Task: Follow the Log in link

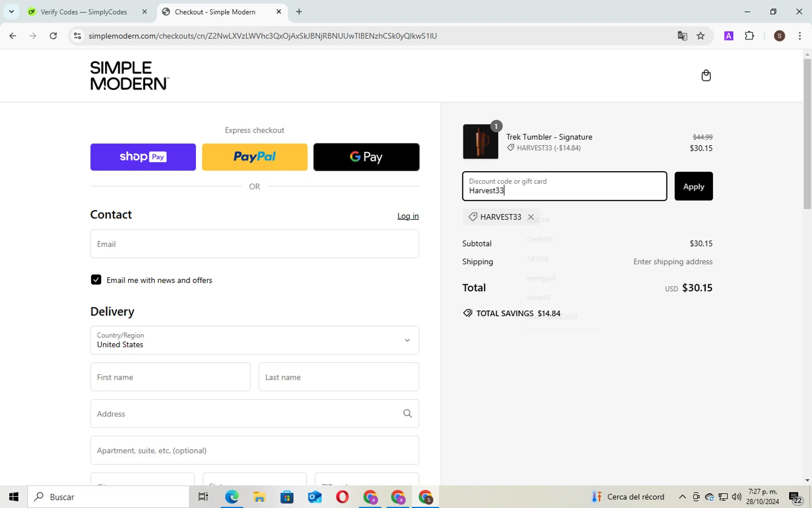Action: click(408, 216)
